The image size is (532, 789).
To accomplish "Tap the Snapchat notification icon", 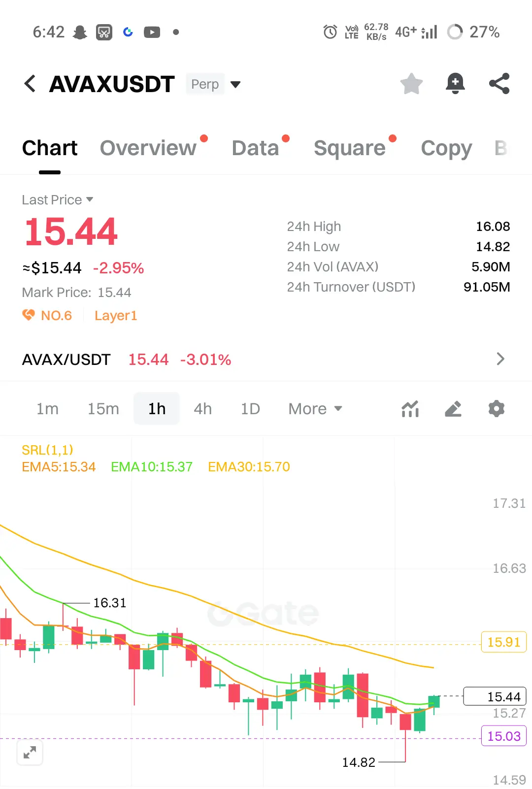I will point(80,33).
